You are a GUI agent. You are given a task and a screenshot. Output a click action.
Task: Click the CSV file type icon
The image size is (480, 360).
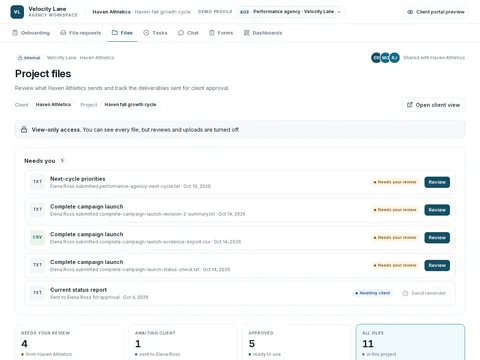pyautogui.click(x=37, y=237)
